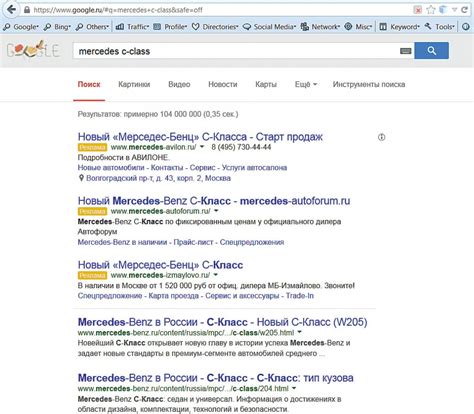Screen dimensions: 474x414
Task: Click the browser back arrow button
Action: click(11, 9)
